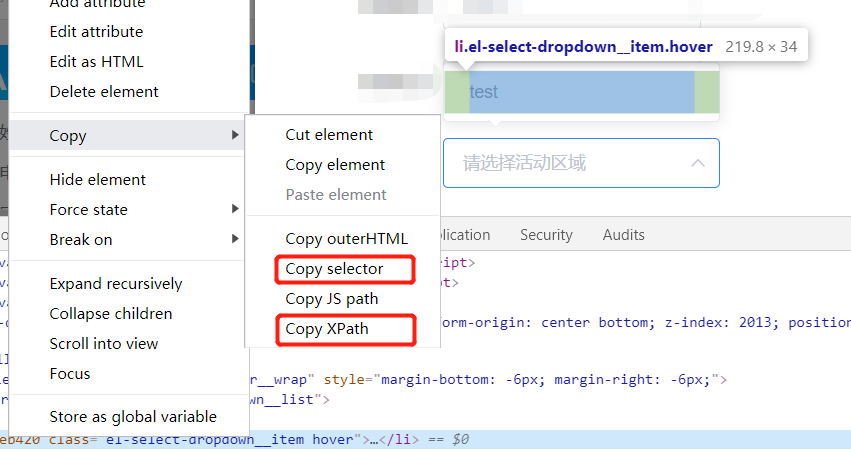Select Copy JS path option

click(331, 299)
